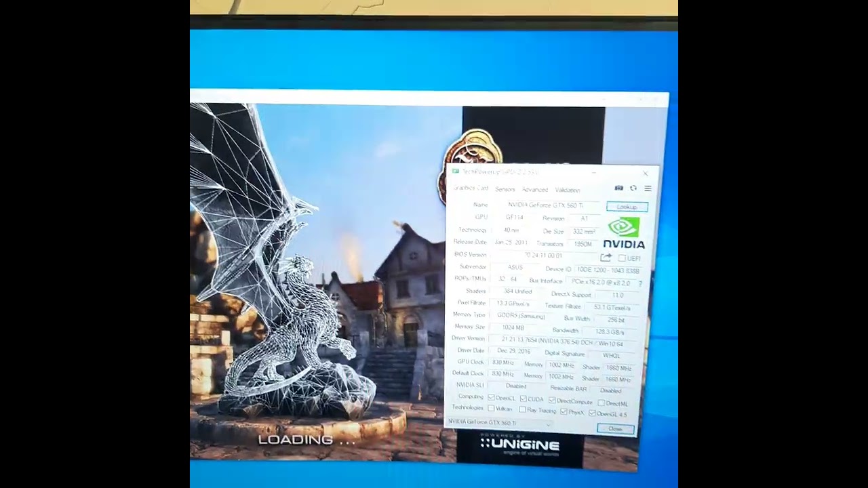
Task: Click the BIOS Version field value
Action: 543,256
